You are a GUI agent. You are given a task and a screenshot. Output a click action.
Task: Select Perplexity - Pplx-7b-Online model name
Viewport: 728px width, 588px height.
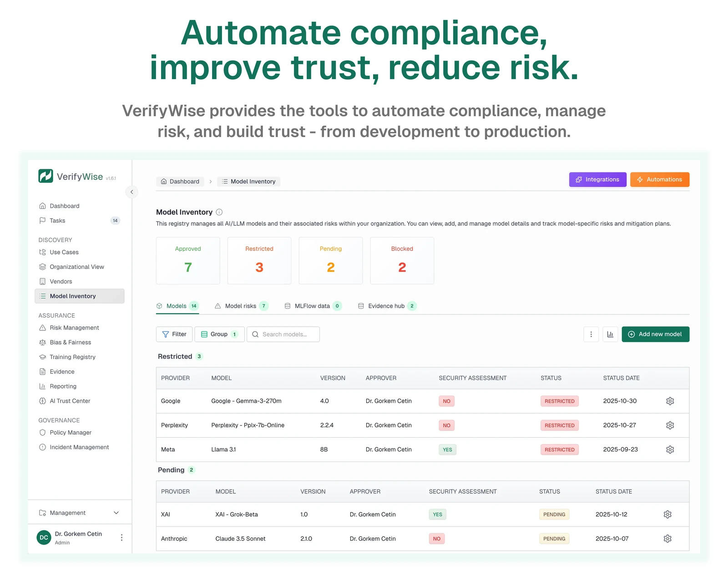coord(248,425)
